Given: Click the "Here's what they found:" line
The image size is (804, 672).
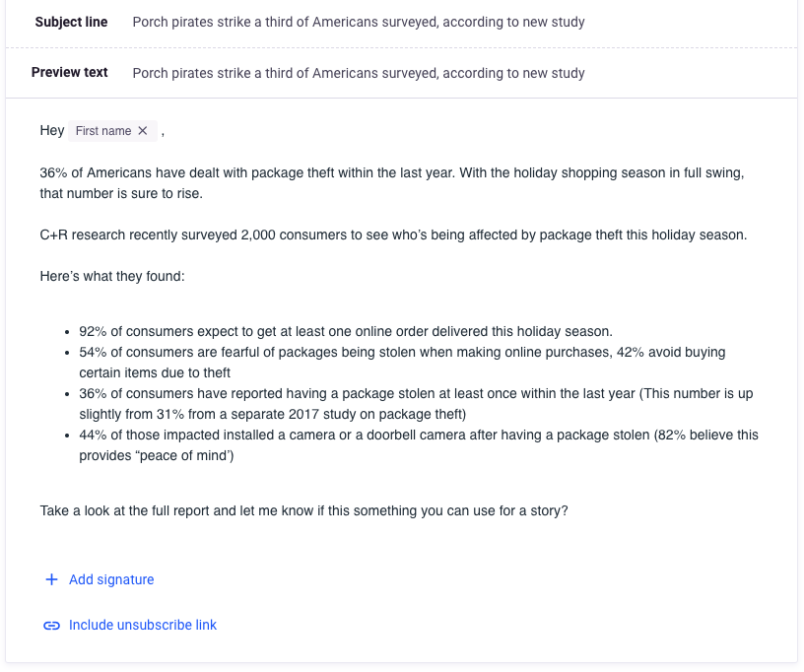Looking at the screenshot, I should [112, 277].
